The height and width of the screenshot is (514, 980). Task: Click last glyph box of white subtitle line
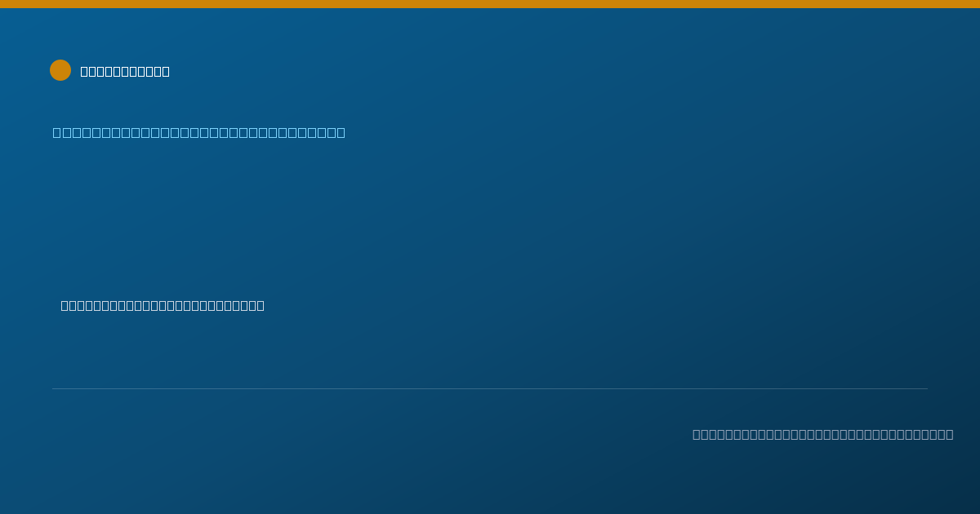tap(260, 305)
